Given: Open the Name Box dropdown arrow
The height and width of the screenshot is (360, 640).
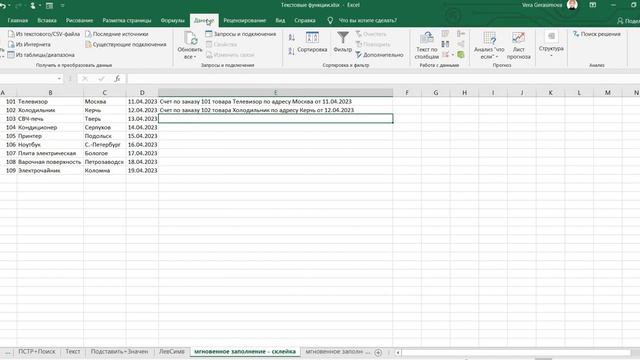Looking at the screenshot, I should 59,78.
